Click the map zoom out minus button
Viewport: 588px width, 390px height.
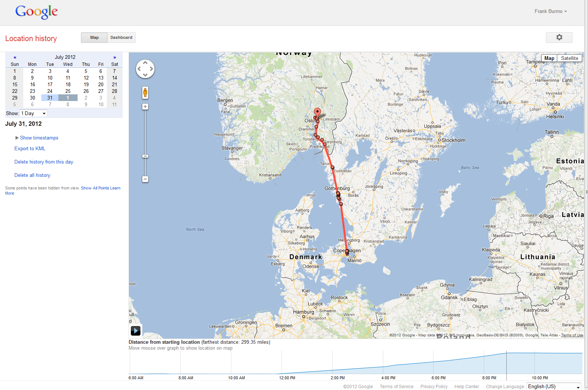tap(145, 179)
